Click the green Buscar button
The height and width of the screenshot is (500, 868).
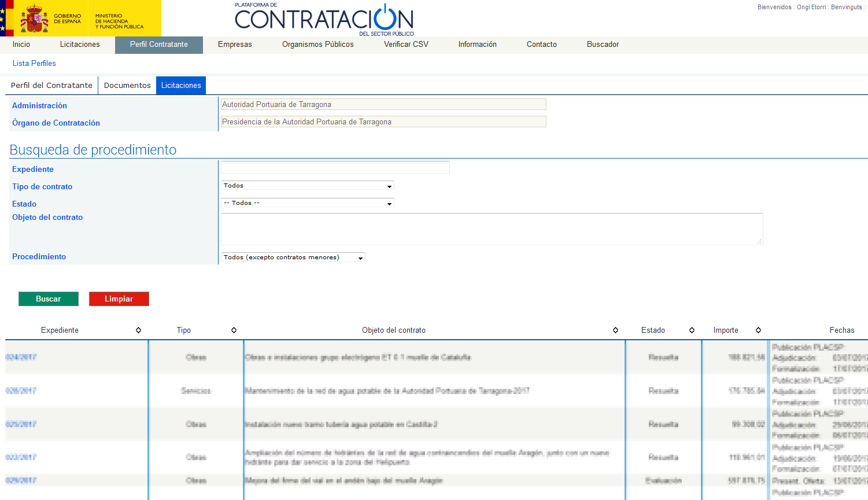coord(49,299)
